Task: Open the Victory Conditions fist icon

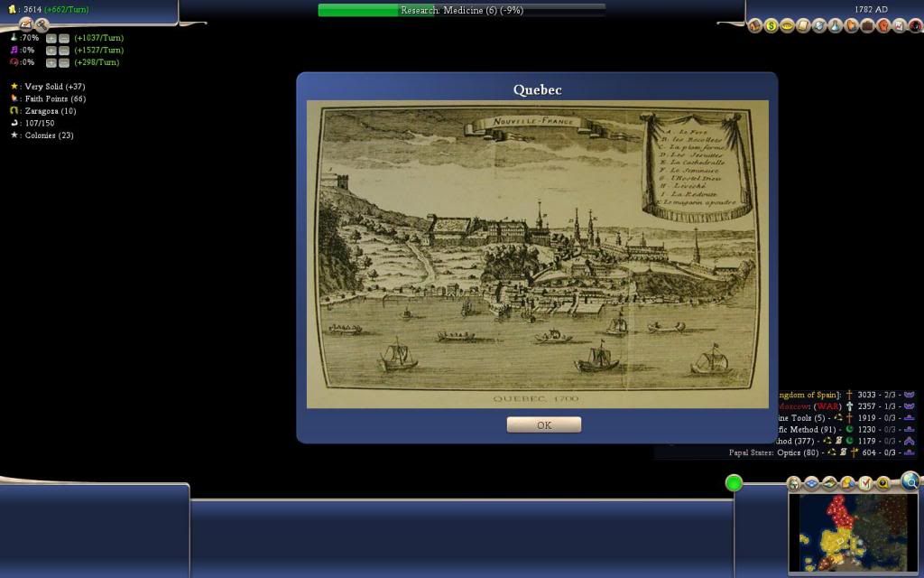Action: tap(882, 25)
